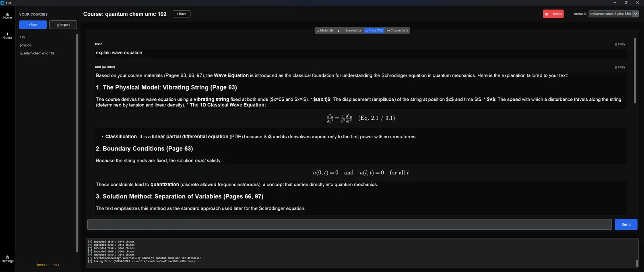This screenshot has height=272, width=644.
Task: Click the course list scrollbar
Action: pos(77,143)
